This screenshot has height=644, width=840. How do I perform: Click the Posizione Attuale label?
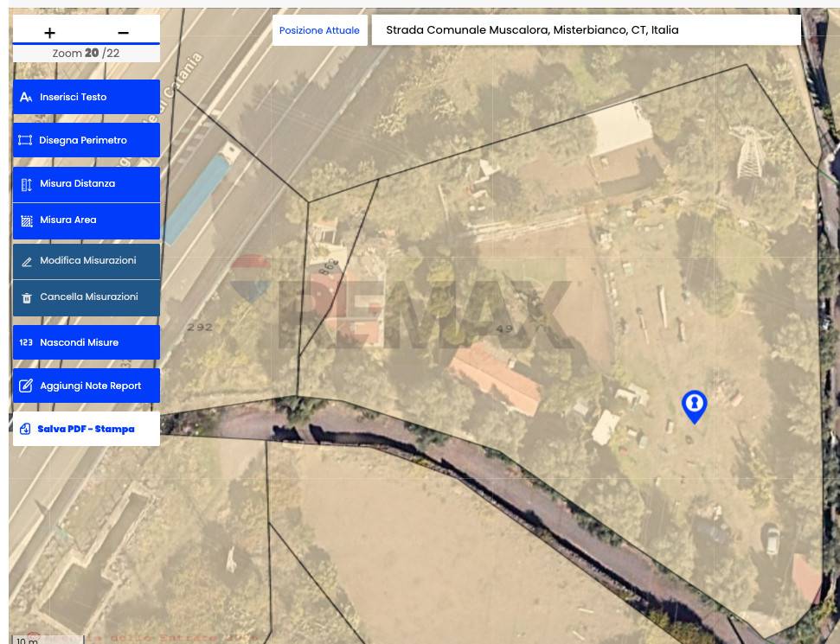(x=319, y=30)
